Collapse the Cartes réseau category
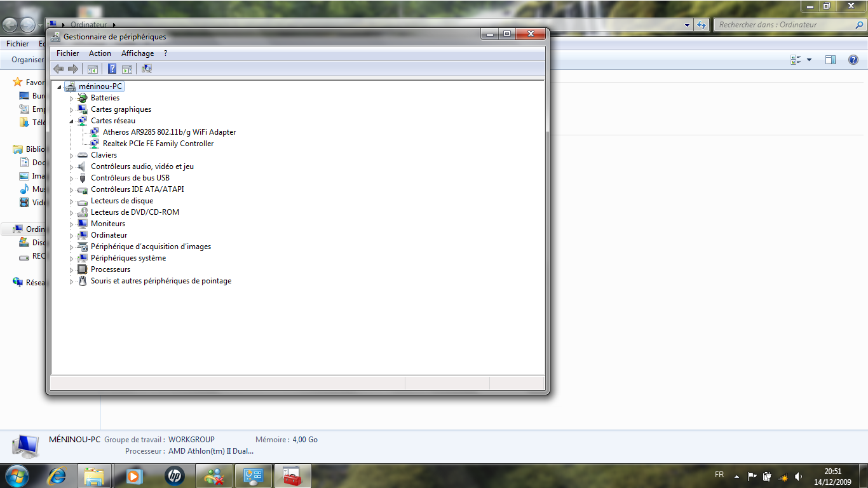 (x=71, y=121)
